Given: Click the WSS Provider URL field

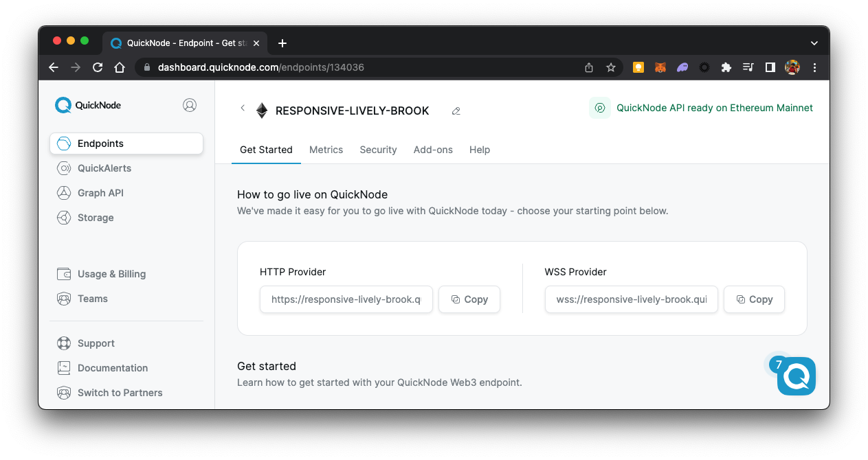Looking at the screenshot, I should pyautogui.click(x=632, y=299).
